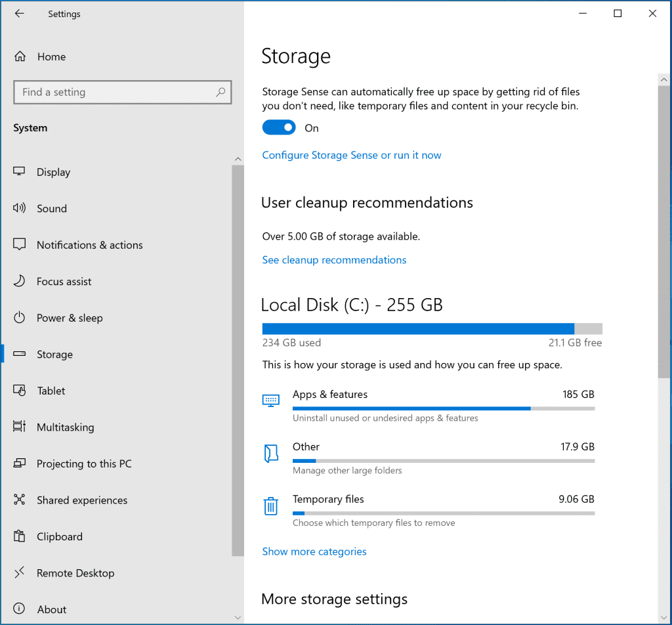Image resolution: width=672 pixels, height=625 pixels.
Task: Click the Sound speaker icon
Action: [20, 208]
